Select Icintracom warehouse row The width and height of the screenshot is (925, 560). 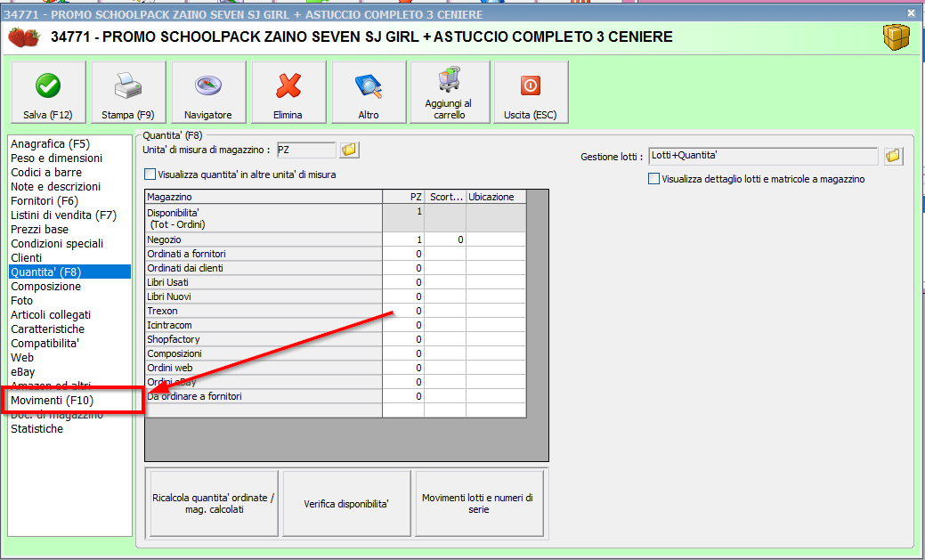264,325
